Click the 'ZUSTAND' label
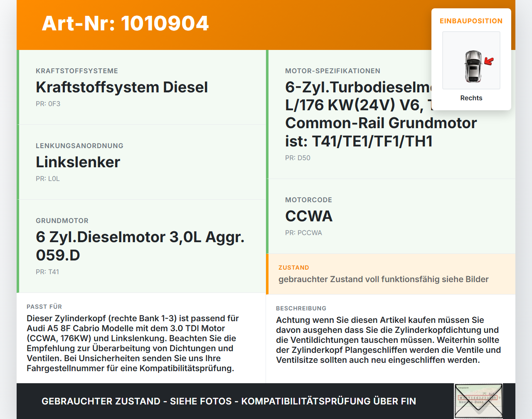 [x=294, y=268]
